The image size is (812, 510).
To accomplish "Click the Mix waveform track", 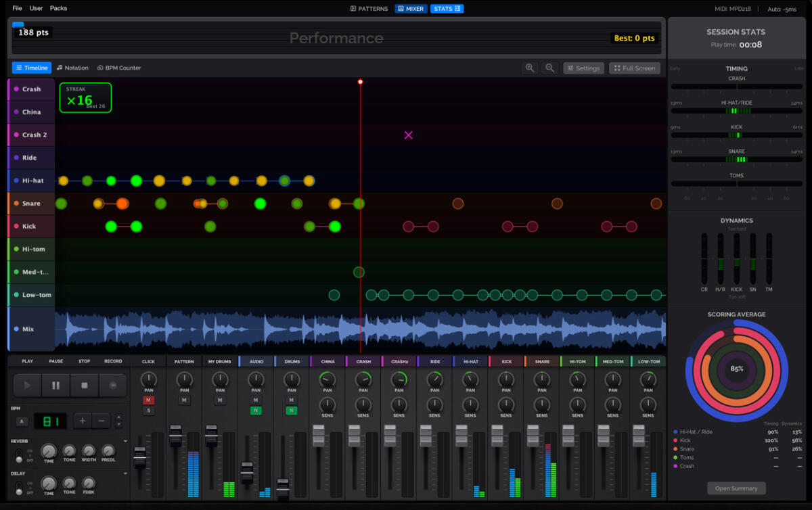I will click(x=360, y=329).
